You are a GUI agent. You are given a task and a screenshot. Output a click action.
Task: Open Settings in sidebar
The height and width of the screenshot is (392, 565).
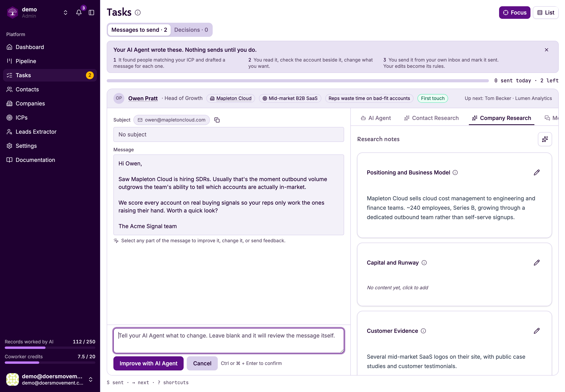coord(50,146)
